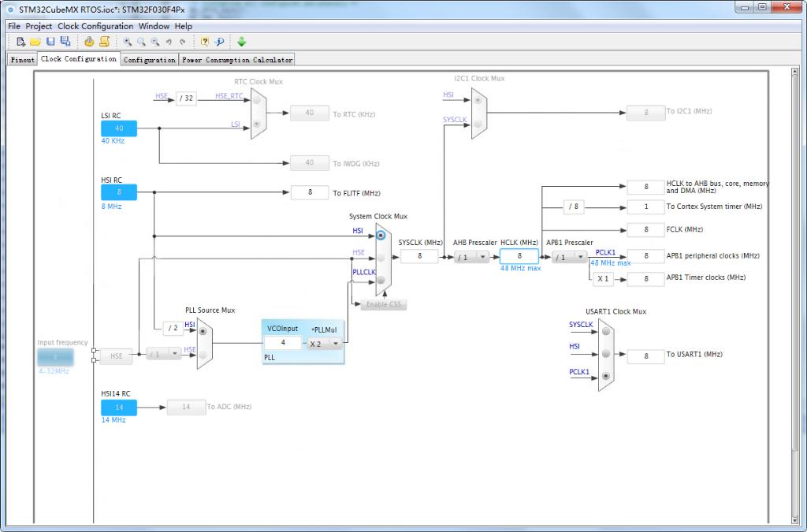This screenshot has width=807, height=532.
Task: Select PCLK1 in the USART1 Clock Mux
Action: pos(606,376)
